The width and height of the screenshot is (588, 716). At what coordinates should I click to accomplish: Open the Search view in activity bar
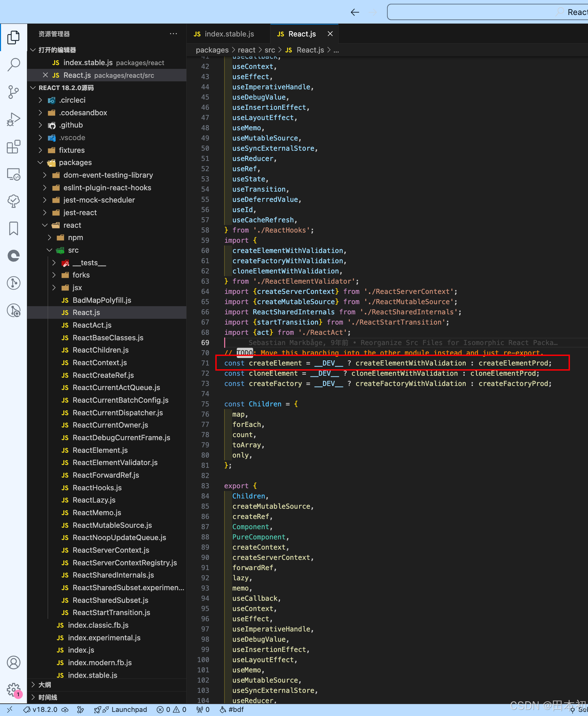(13, 64)
